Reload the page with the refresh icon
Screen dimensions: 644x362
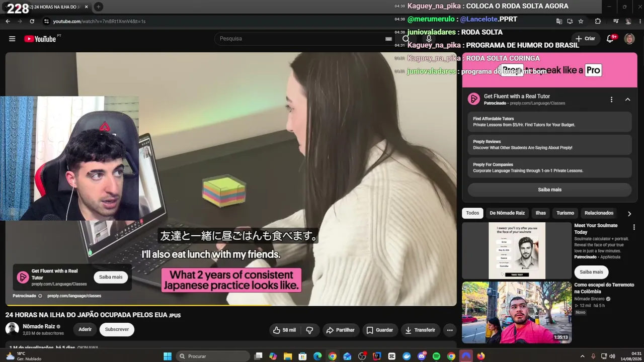32,21
